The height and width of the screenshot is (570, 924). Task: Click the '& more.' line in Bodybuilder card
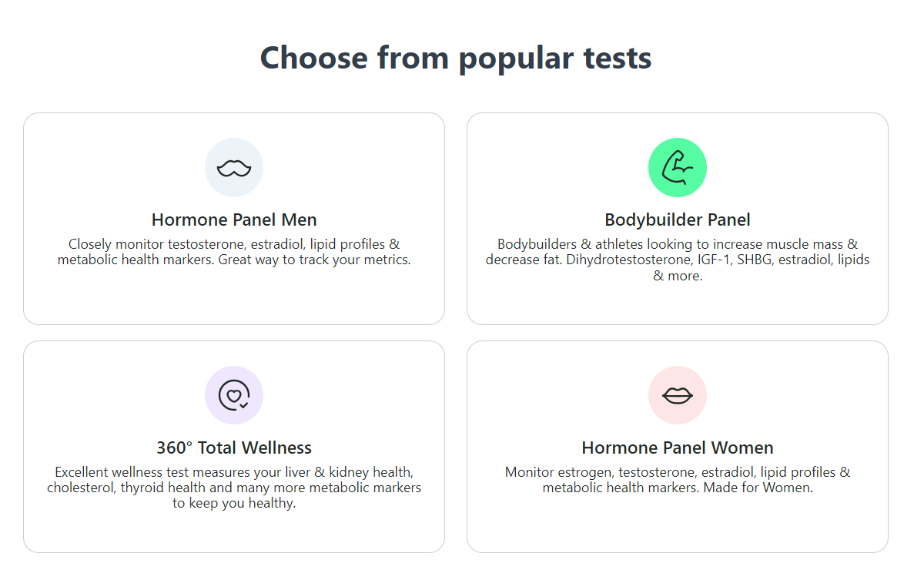pos(678,276)
